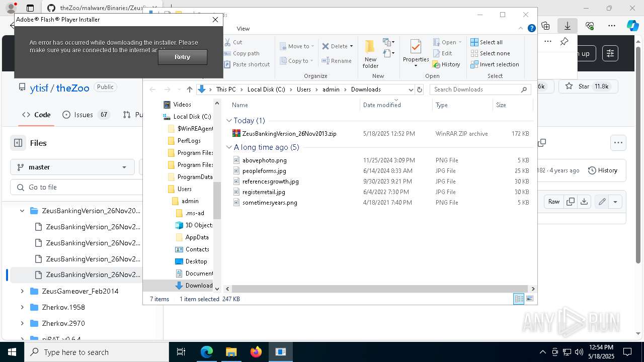Click the Edit ribbon command
644x362 pixels.
(x=443, y=53)
